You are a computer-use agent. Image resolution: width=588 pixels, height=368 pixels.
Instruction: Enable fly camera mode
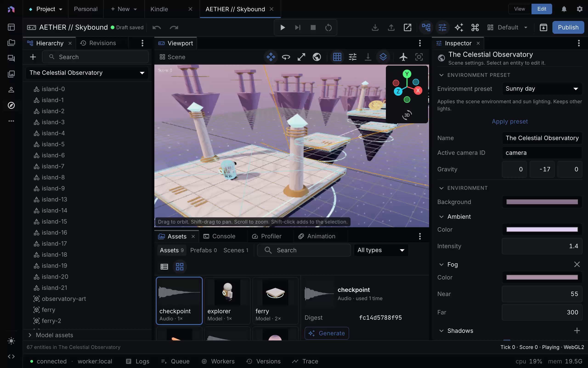click(403, 57)
